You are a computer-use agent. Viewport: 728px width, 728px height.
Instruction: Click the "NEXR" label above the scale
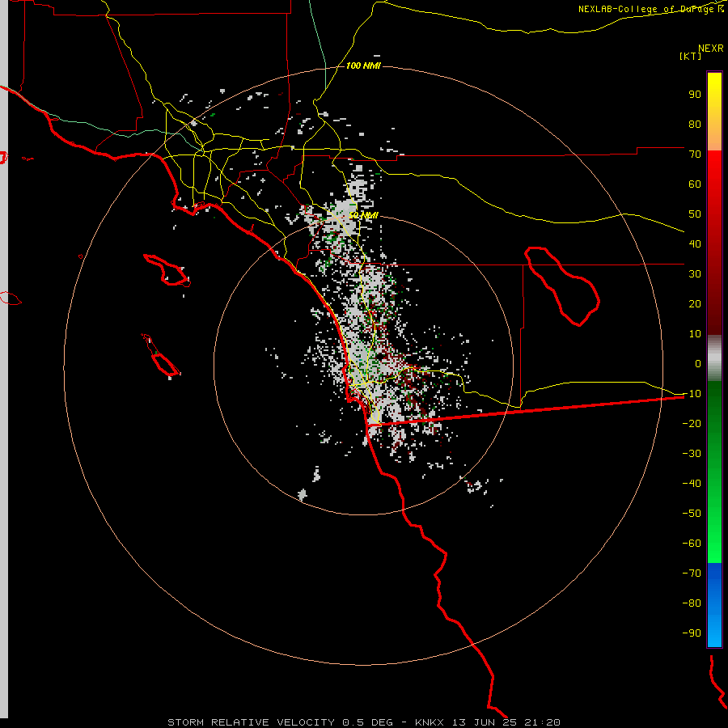pyautogui.click(x=711, y=49)
